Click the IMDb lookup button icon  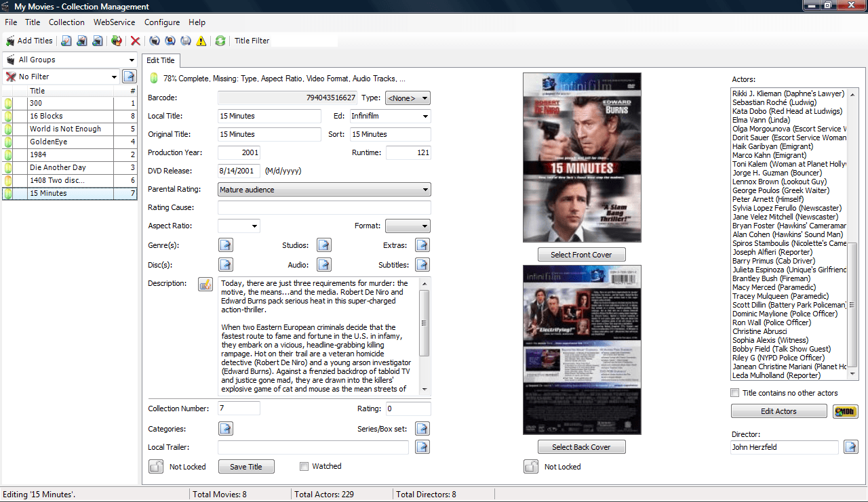(846, 411)
